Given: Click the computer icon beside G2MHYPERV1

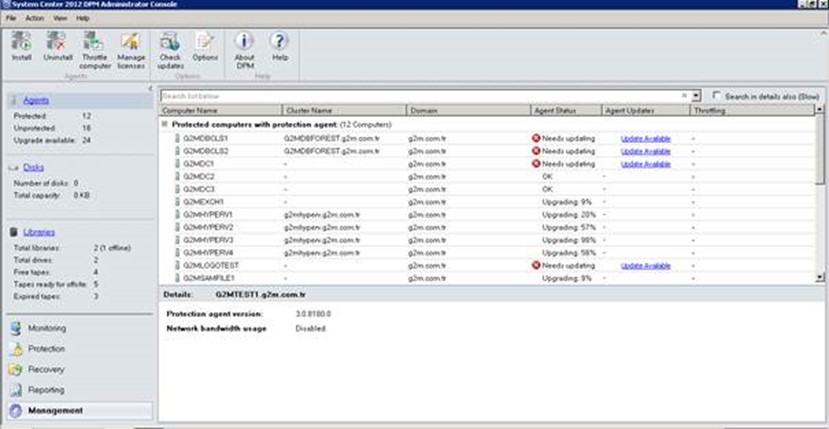Looking at the screenshot, I should point(178,215).
